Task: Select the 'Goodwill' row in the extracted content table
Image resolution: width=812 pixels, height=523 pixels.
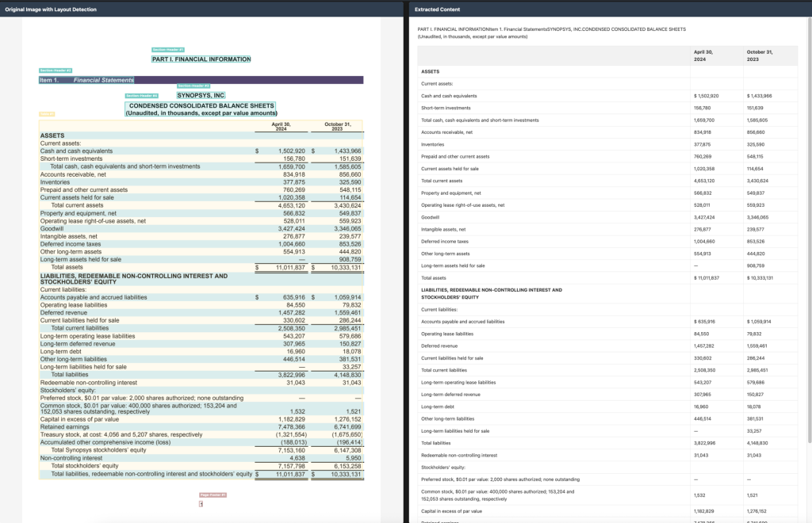Action: 430,217
